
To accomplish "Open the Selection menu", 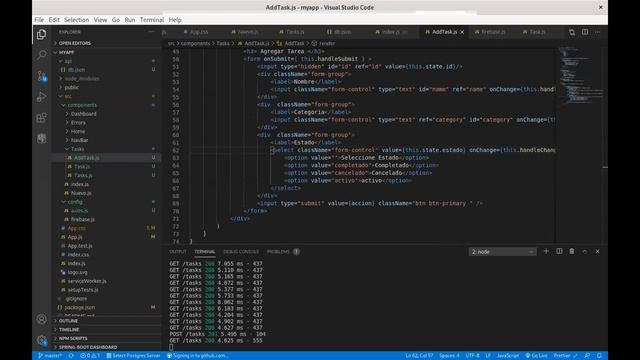I will point(76,20).
